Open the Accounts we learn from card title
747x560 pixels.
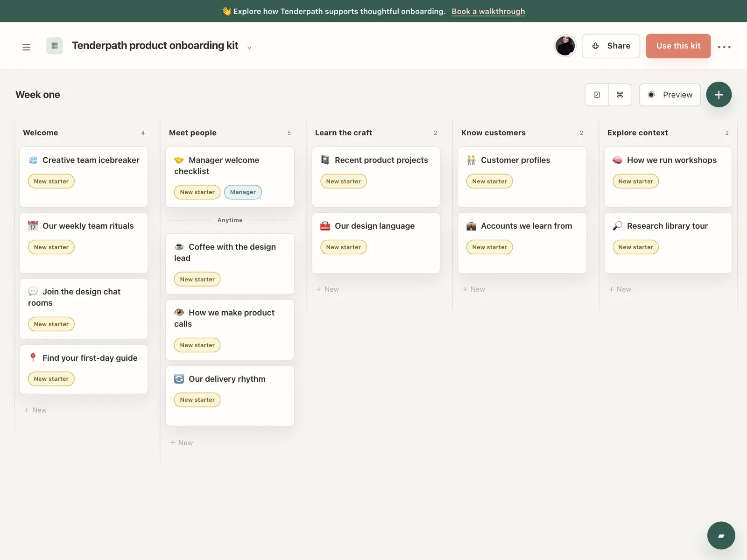pos(527,226)
